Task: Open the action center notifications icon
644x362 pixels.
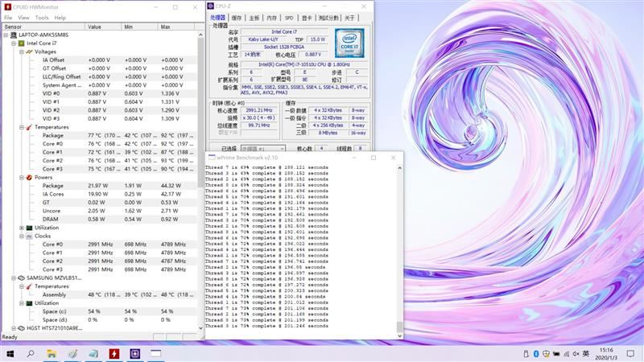Action: (630, 354)
